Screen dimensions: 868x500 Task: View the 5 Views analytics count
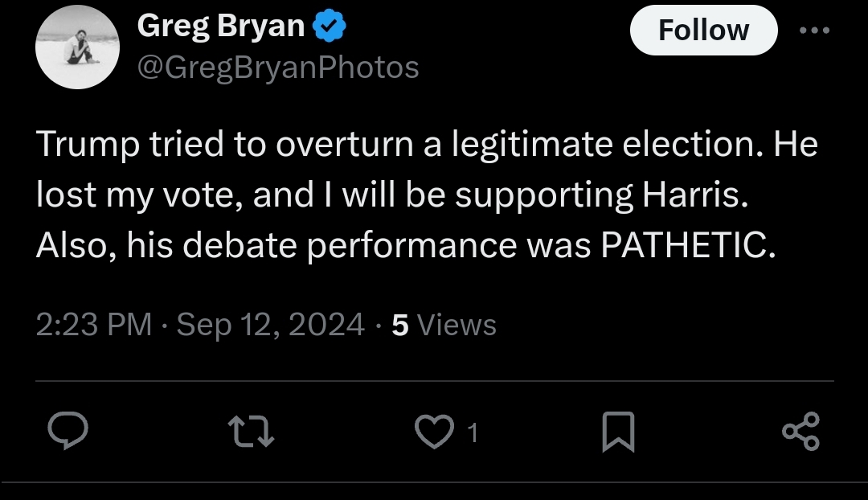click(444, 325)
